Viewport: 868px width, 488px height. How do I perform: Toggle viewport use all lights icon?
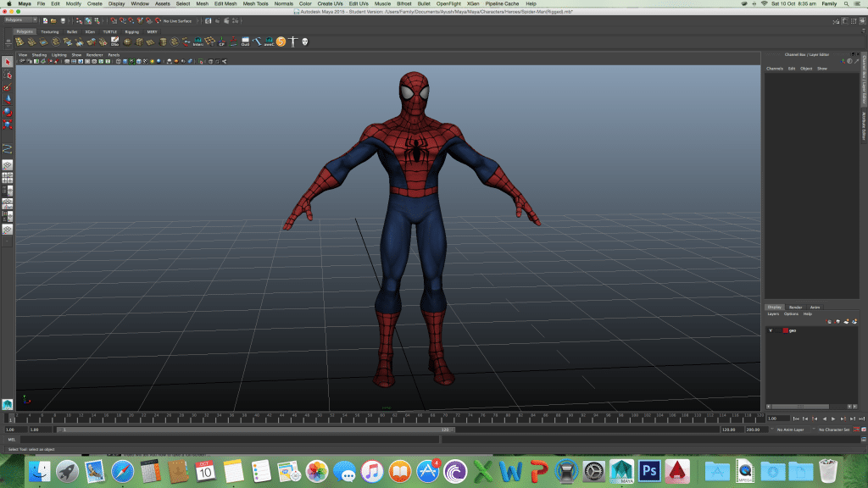(153, 61)
